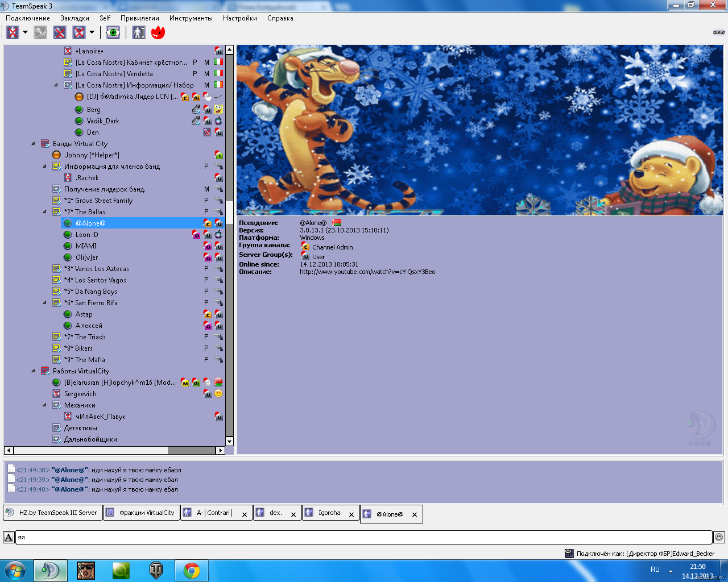Click the *5* Da Nang Boys channel icon
728x582 pixels.
[x=56, y=292]
